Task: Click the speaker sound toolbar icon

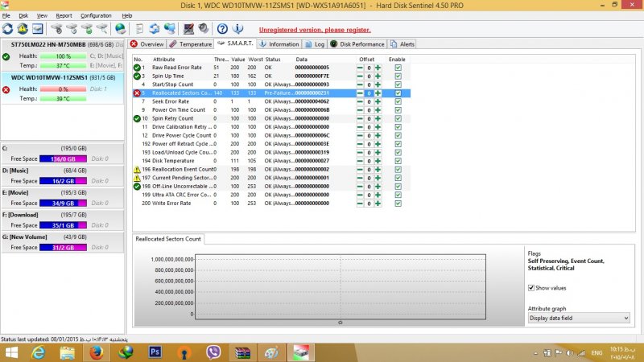Action: coord(204,29)
